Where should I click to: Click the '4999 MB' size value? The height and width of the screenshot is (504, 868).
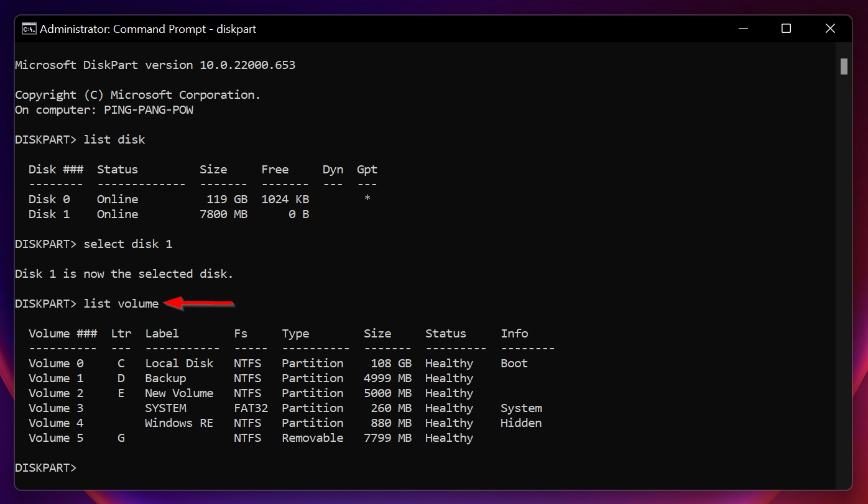click(x=387, y=378)
